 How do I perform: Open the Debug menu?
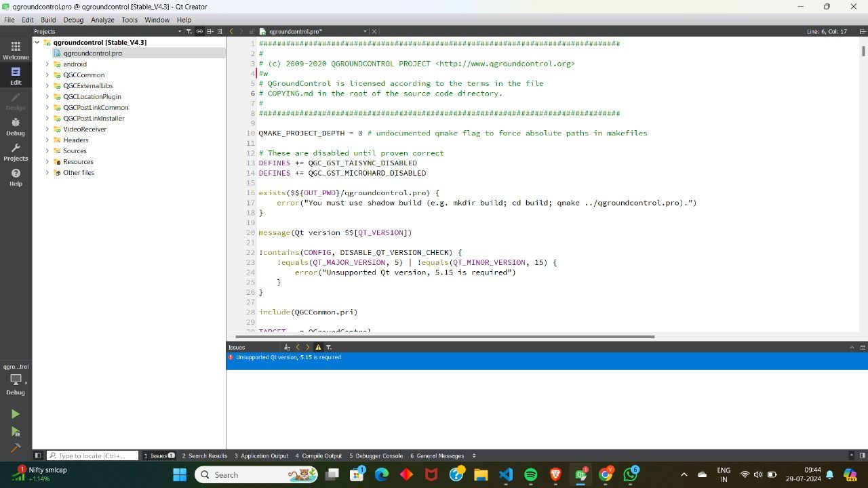coord(73,20)
